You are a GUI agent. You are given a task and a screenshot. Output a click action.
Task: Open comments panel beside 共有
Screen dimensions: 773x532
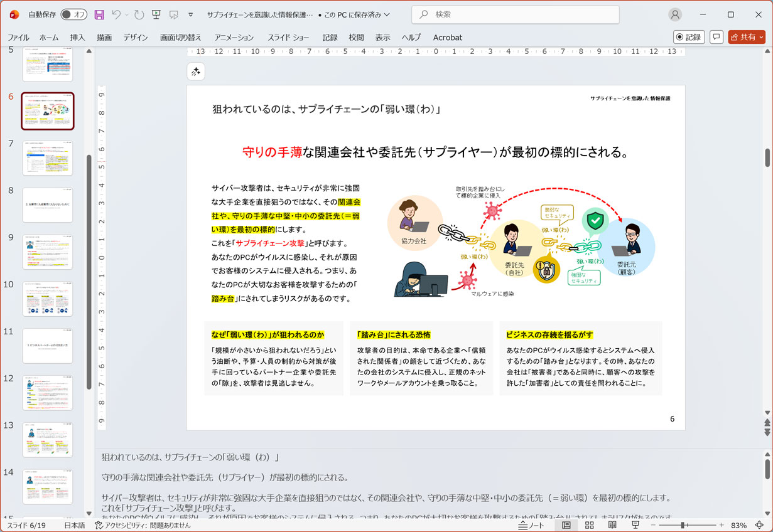coord(716,36)
